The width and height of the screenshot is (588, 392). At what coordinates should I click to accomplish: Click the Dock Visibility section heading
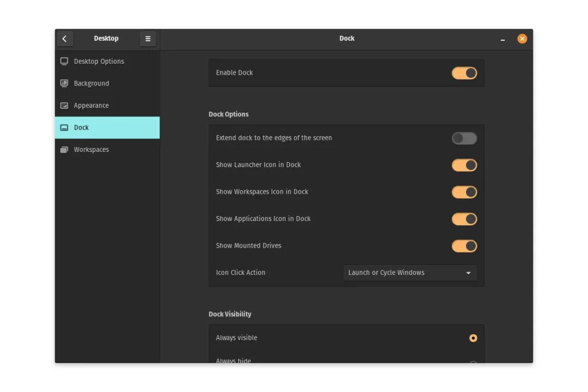[230, 314]
